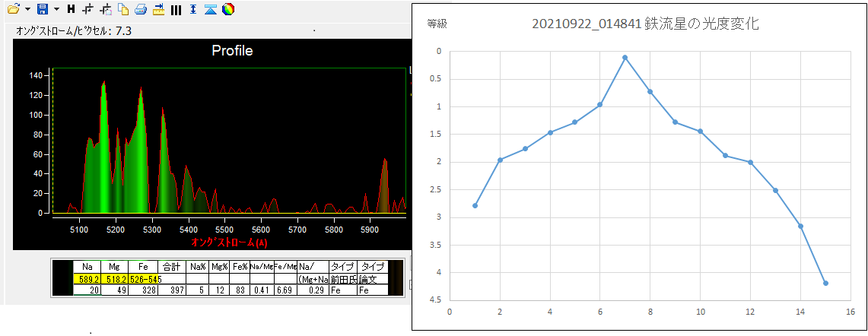
Task: Copy using the yellow pages icon
Action: [123, 9]
